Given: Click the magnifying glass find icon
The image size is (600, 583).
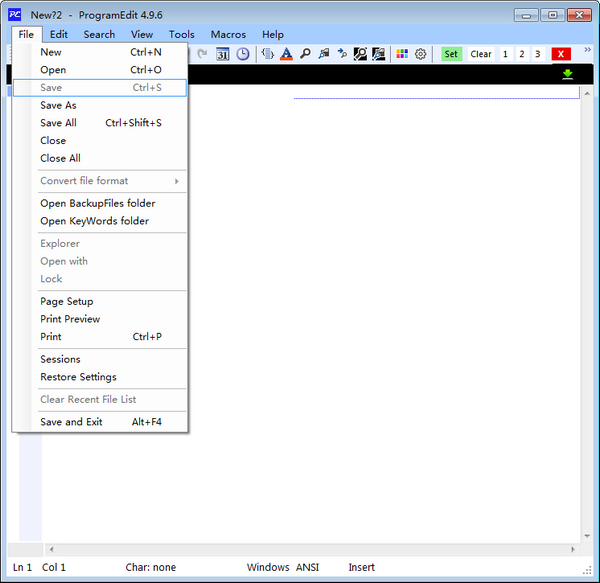Looking at the screenshot, I should point(305,54).
